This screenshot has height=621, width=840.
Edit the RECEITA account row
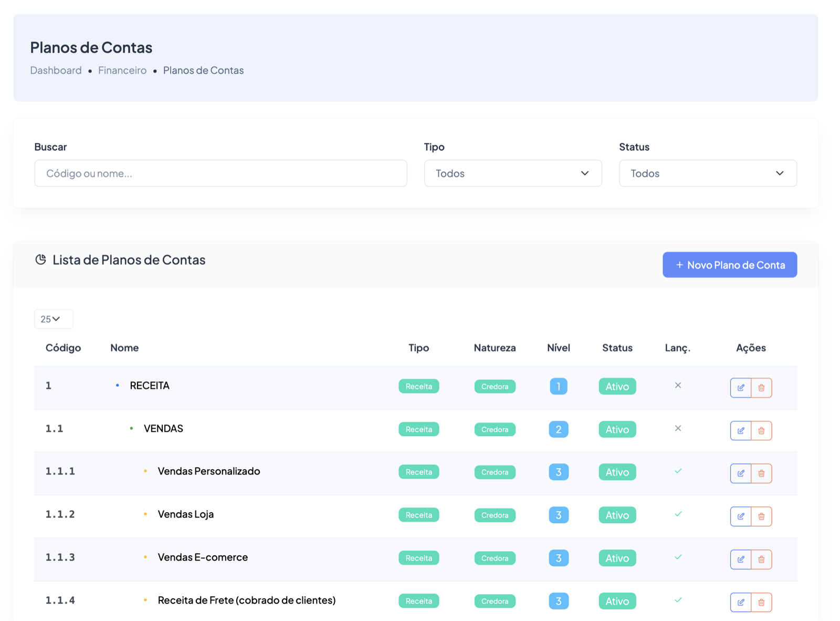[740, 388]
